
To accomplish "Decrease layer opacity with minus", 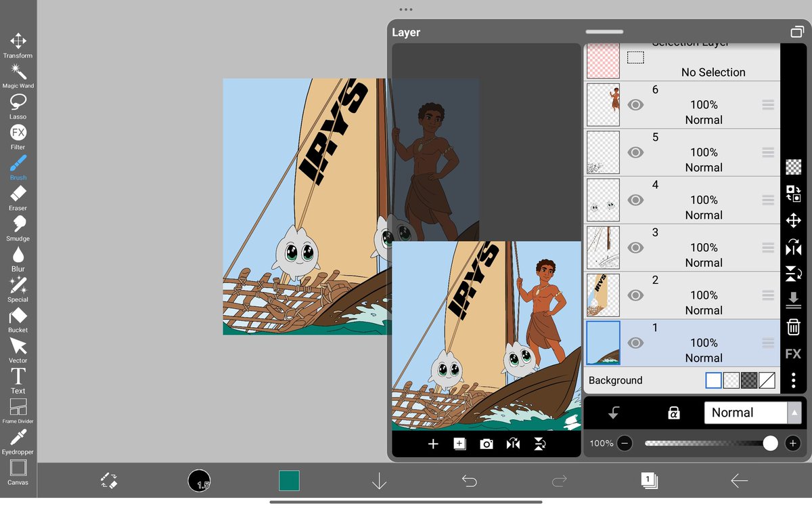I will pos(625,444).
